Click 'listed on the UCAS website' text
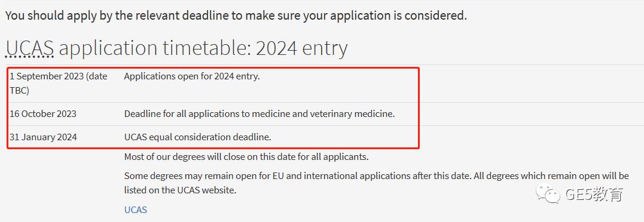The width and height of the screenshot is (644, 222). [x=181, y=190]
